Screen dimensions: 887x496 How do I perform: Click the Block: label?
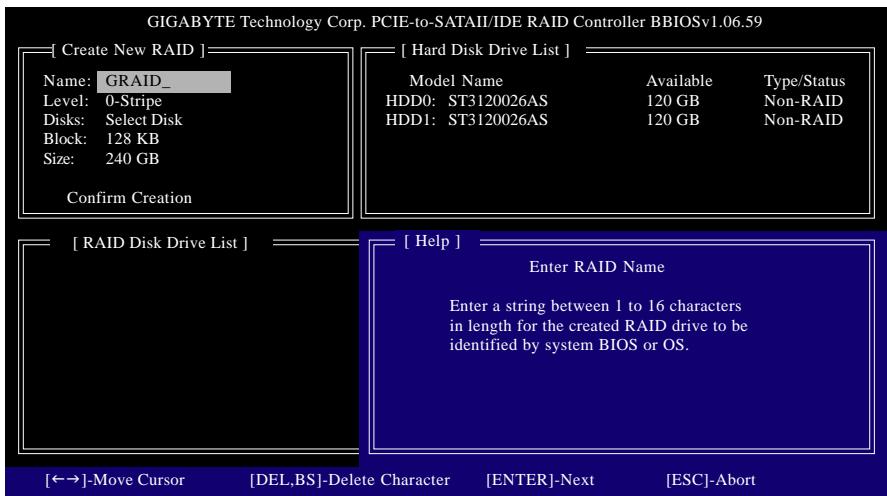coord(65,139)
